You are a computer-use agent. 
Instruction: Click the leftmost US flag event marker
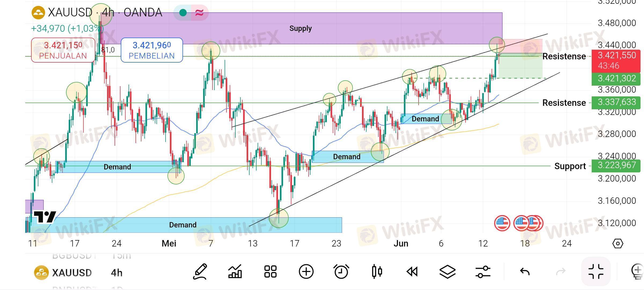click(x=502, y=223)
